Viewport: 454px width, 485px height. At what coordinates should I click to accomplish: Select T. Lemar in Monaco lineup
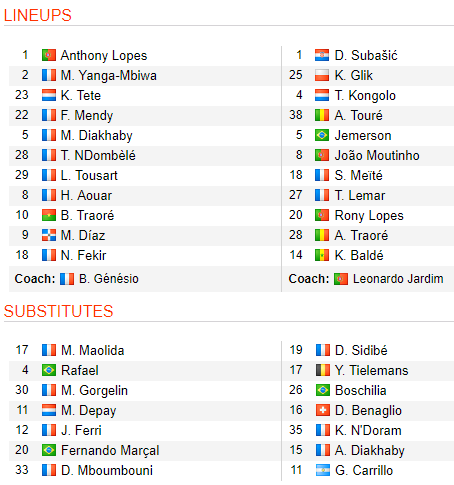(360, 195)
